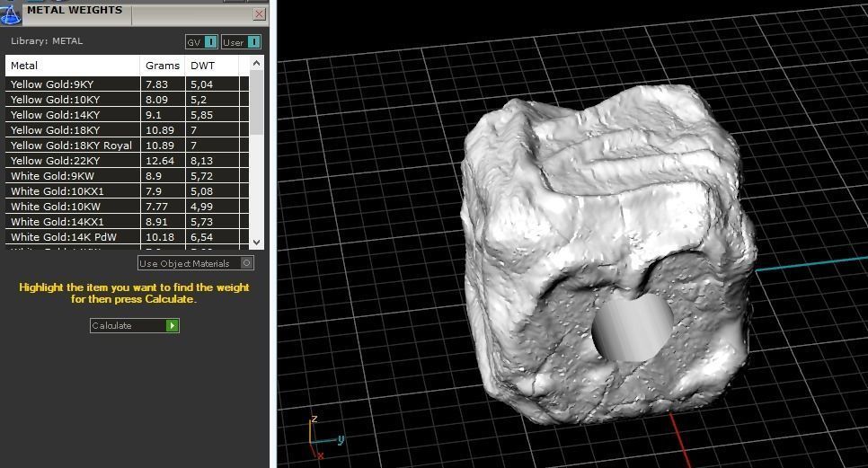Click the 6,54 DWT value
This screenshot has width=868, height=468.
tap(201, 237)
